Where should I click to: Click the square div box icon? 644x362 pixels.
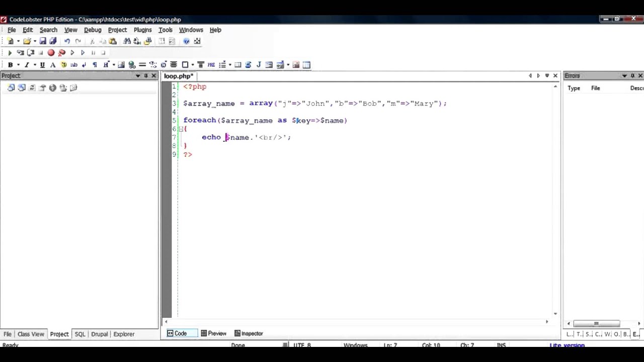[185, 65]
